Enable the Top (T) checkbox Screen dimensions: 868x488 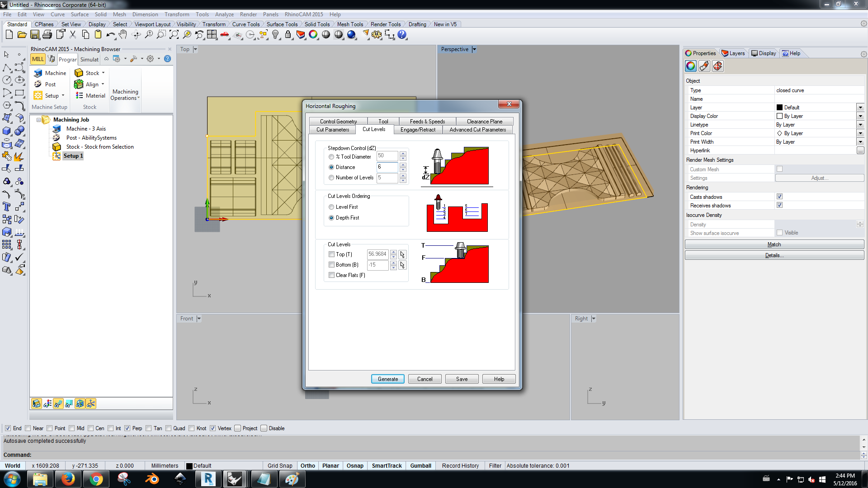pos(332,254)
